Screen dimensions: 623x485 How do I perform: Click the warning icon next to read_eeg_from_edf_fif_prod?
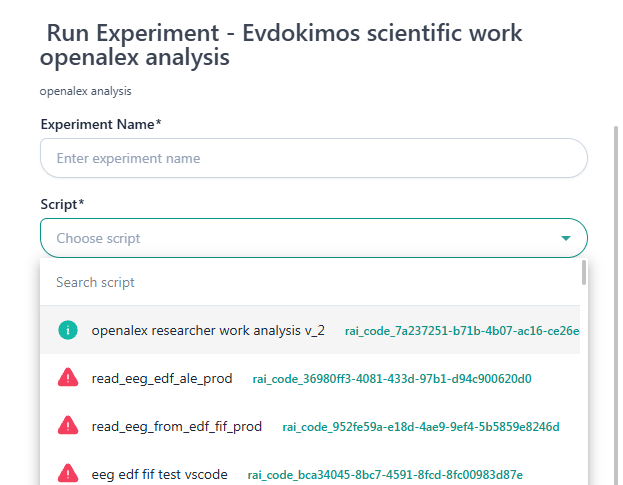tap(68, 426)
